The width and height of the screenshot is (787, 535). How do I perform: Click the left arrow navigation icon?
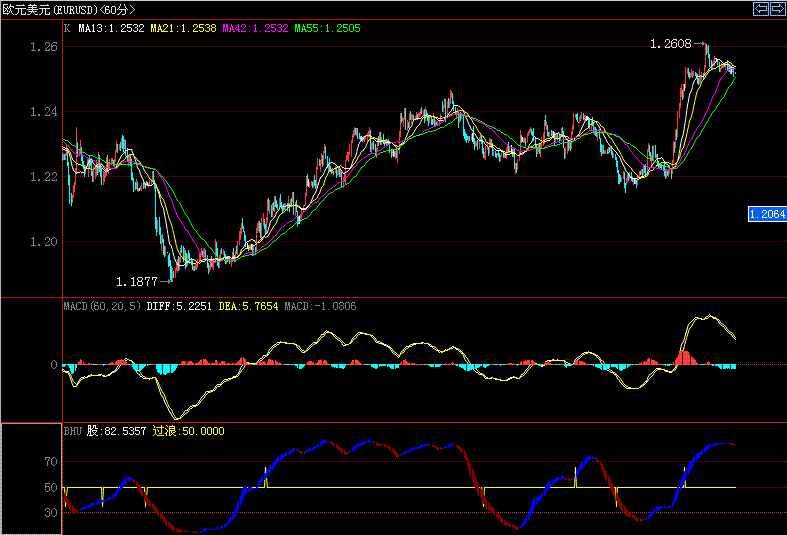[761, 9]
